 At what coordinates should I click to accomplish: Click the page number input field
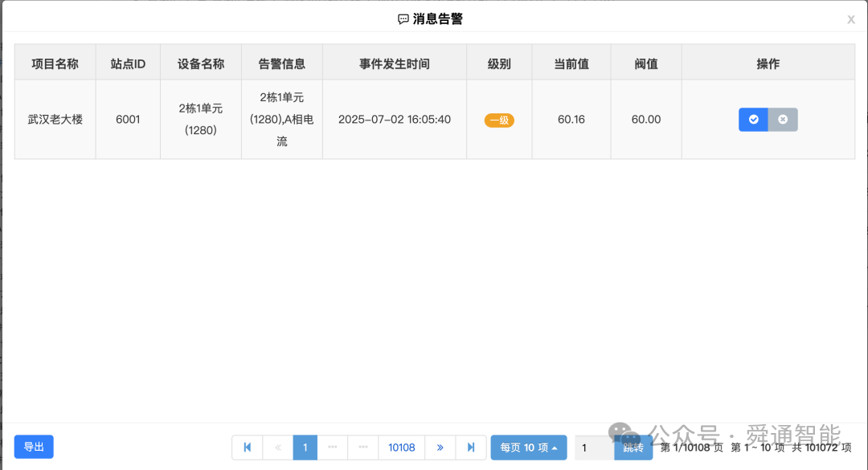592,448
